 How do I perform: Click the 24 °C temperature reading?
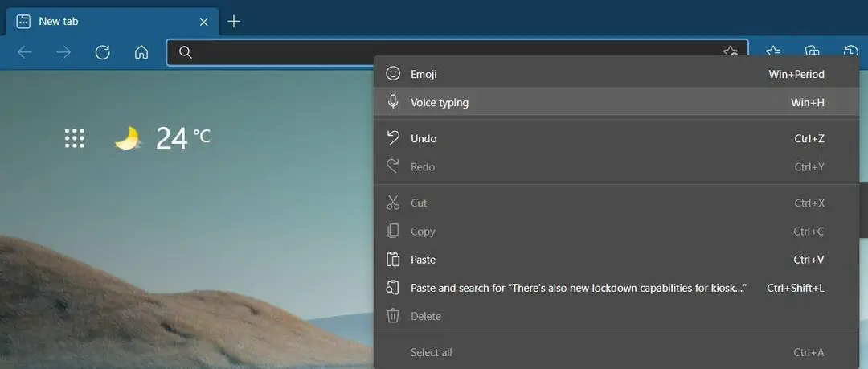click(183, 138)
